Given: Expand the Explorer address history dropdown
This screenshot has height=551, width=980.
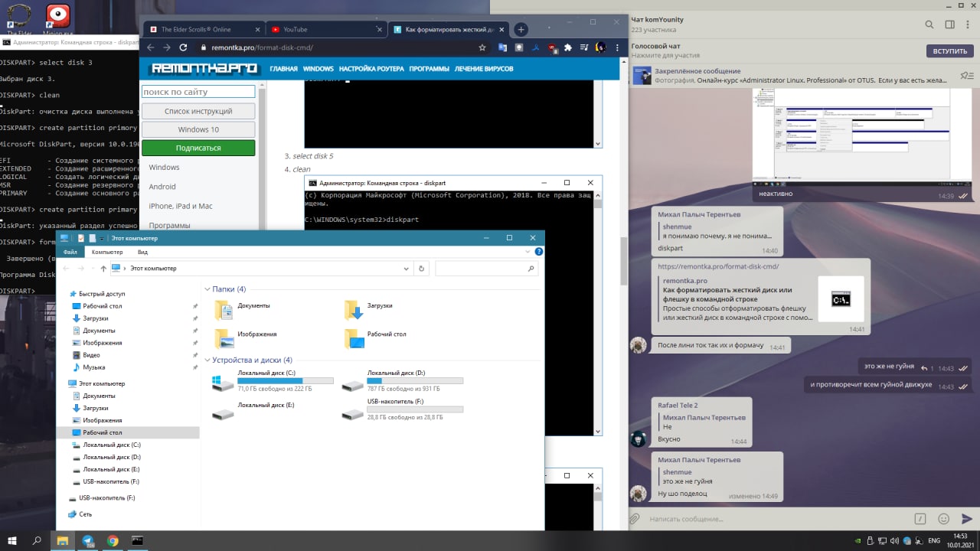Looking at the screenshot, I should tap(407, 269).
